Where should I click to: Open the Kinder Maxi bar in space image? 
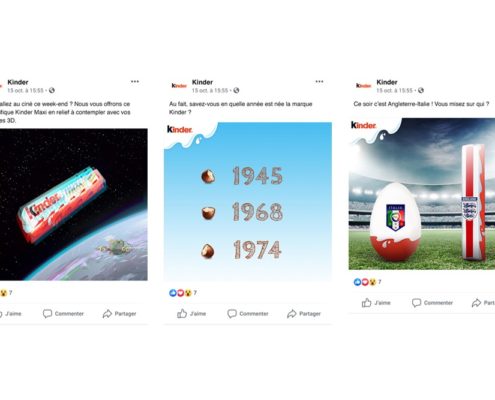click(74, 204)
